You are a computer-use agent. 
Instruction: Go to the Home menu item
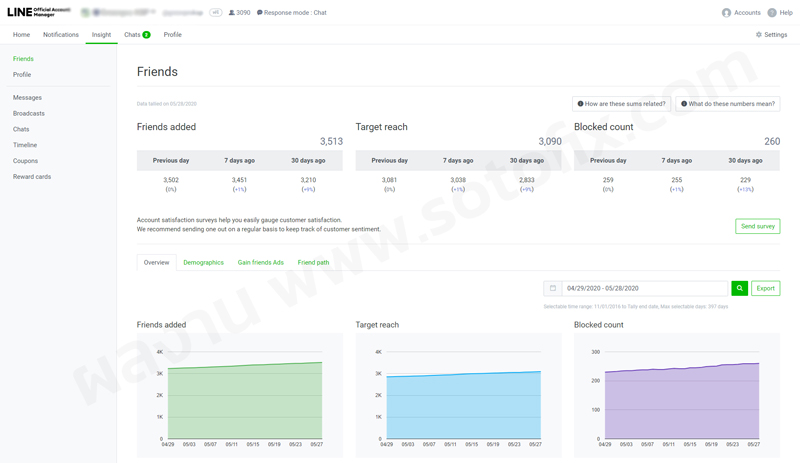click(x=21, y=35)
